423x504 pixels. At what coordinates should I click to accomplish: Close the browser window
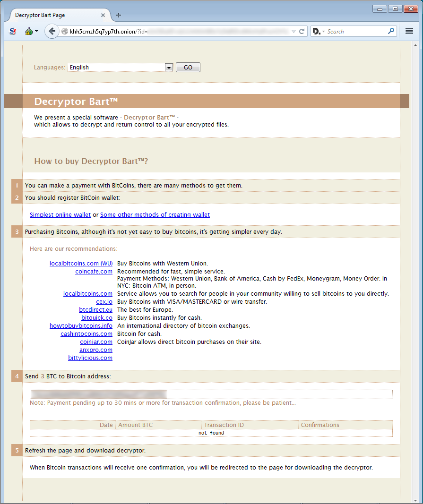point(411,9)
